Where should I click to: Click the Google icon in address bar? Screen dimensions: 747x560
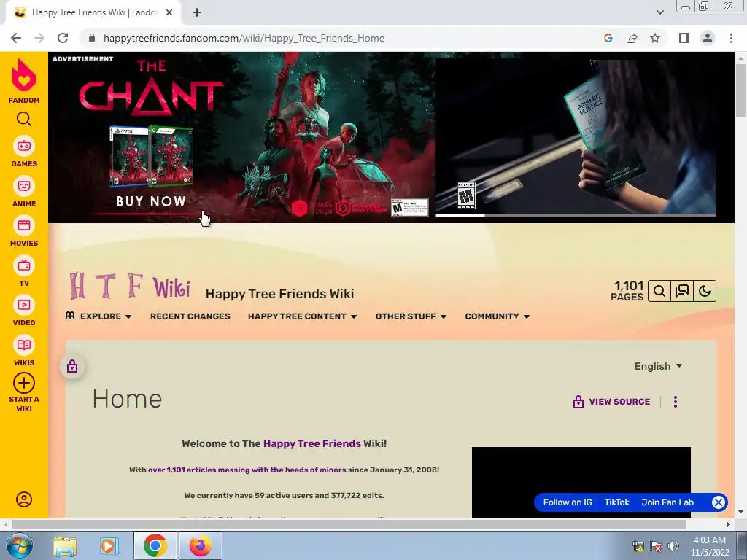pos(608,38)
